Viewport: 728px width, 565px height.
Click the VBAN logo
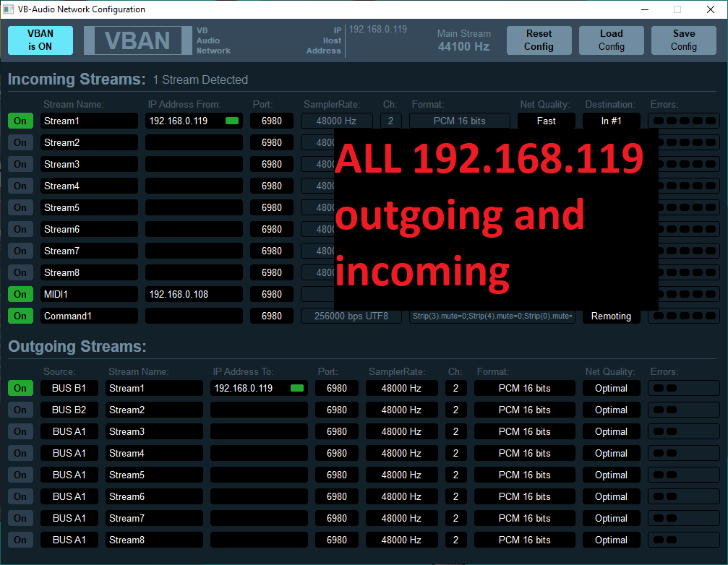(x=138, y=40)
